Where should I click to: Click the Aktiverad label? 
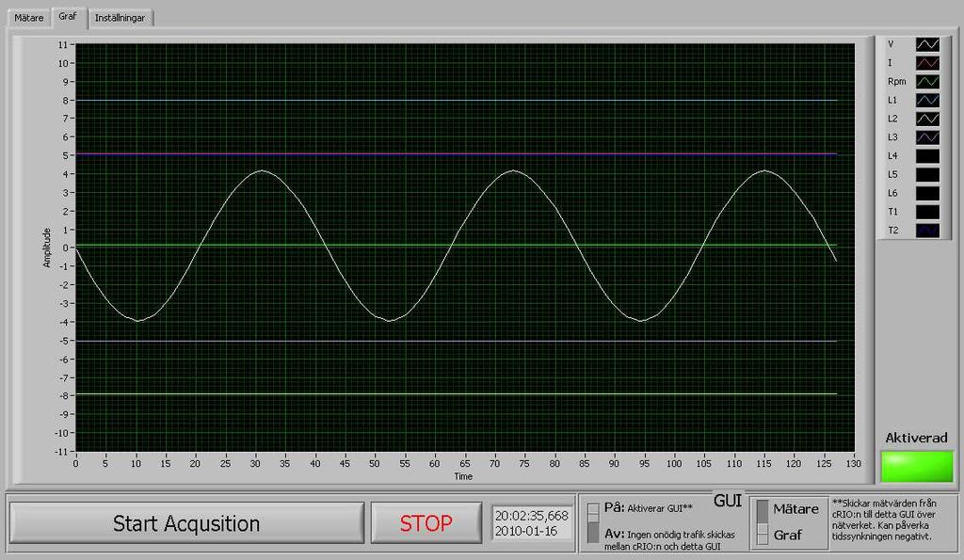pos(916,439)
